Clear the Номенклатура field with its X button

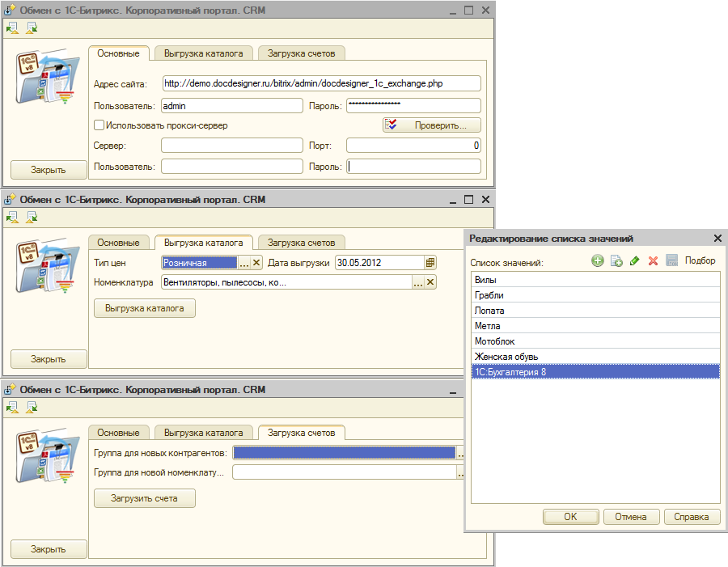point(430,281)
